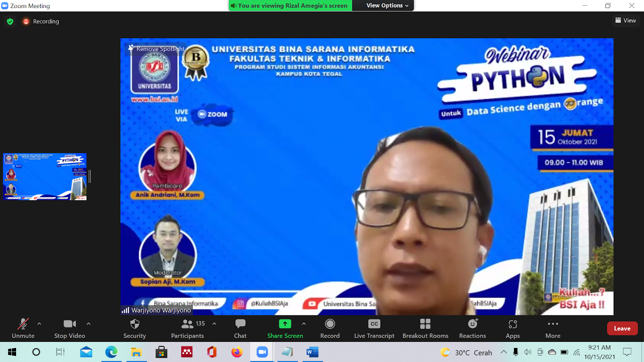This screenshot has height=362, width=644.
Task: Open the Mail app from taskbar
Action: [86, 352]
